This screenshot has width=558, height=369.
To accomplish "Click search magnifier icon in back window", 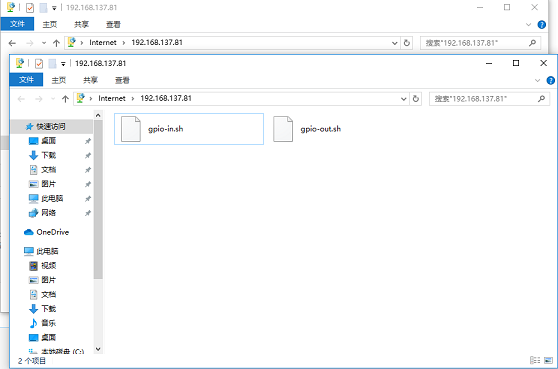I will pos(532,43).
